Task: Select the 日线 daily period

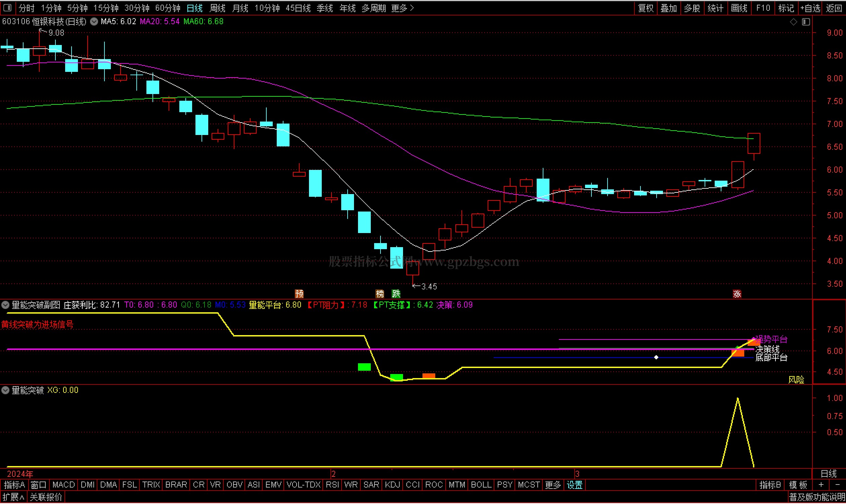Action: click(194, 8)
